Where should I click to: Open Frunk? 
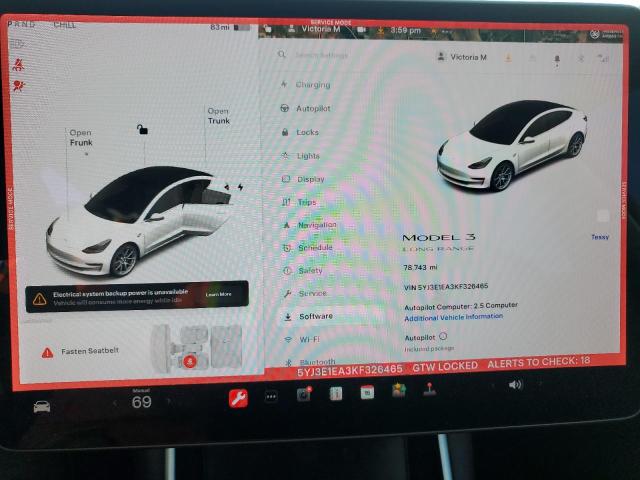coord(81,138)
